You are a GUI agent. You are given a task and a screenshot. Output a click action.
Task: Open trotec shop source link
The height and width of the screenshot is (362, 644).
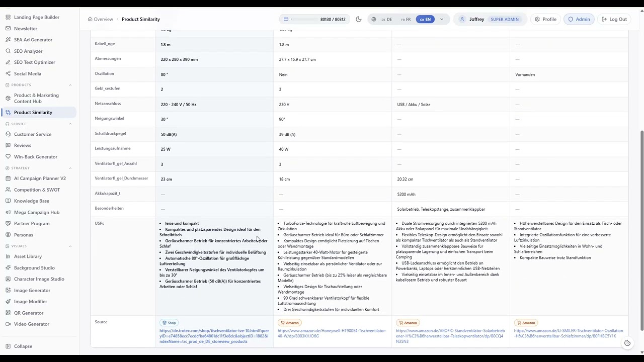pos(214,336)
